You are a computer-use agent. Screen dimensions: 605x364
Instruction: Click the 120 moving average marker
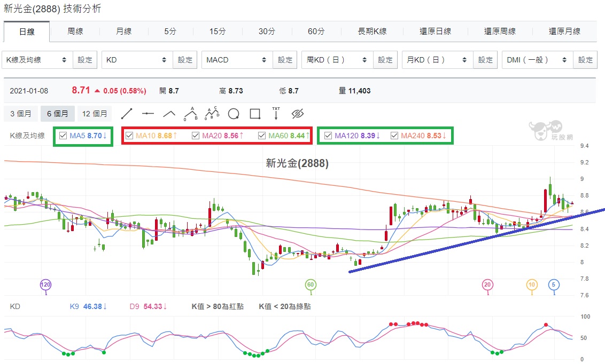point(45,285)
